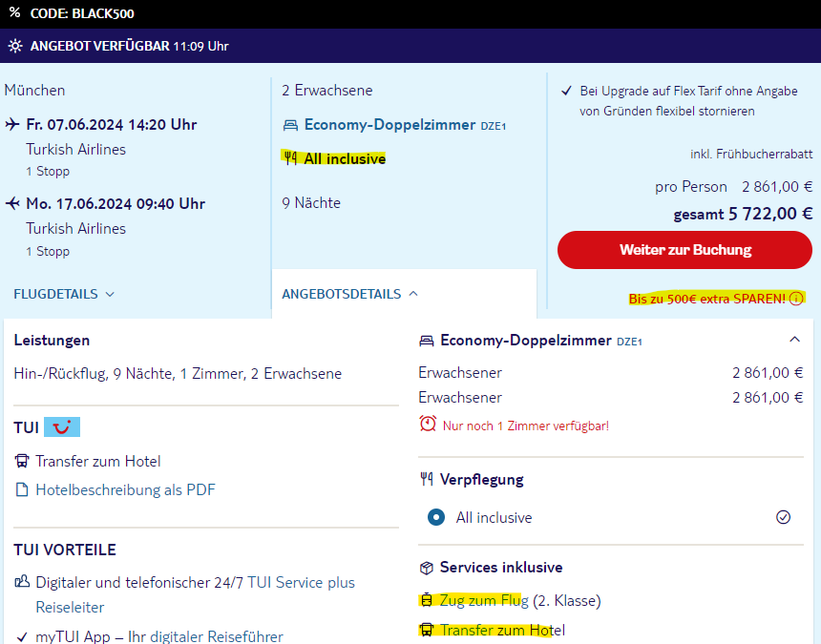Click return date Mo. 17.06.2024 09:40 Uhr
The image size is (821, 644).
pyautogui.click(x=116, y=203)
